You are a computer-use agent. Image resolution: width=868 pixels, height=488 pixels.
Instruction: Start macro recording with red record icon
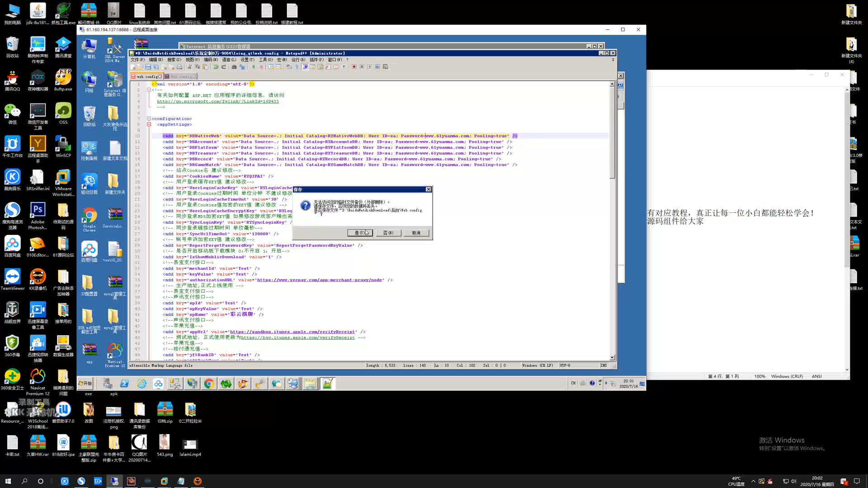coord(354,67)
